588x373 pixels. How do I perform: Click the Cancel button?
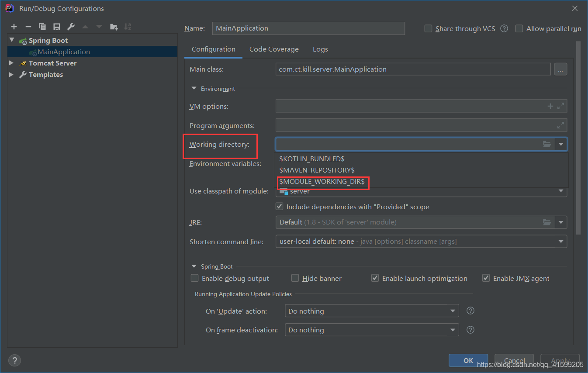coord(515,360)
